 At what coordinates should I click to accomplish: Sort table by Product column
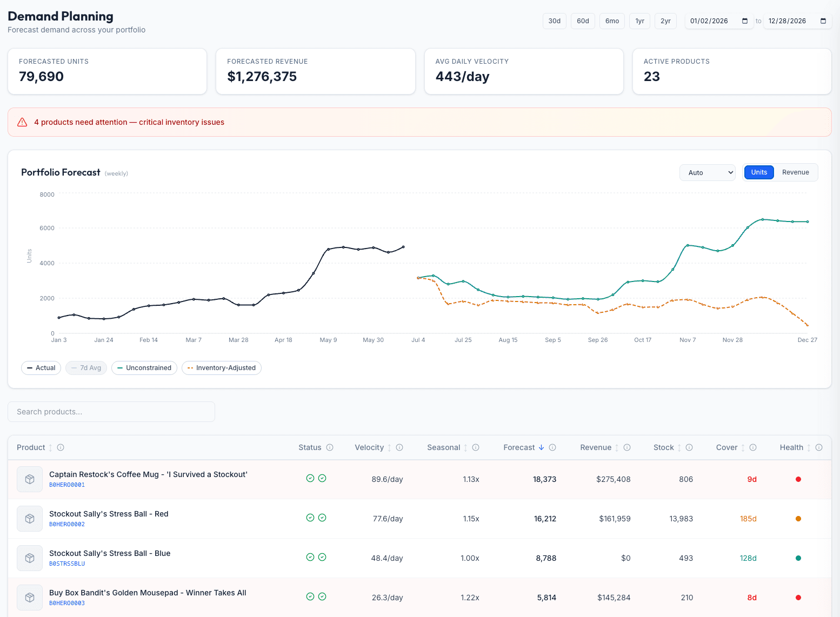pyautogui.click(x=35, y=447)
